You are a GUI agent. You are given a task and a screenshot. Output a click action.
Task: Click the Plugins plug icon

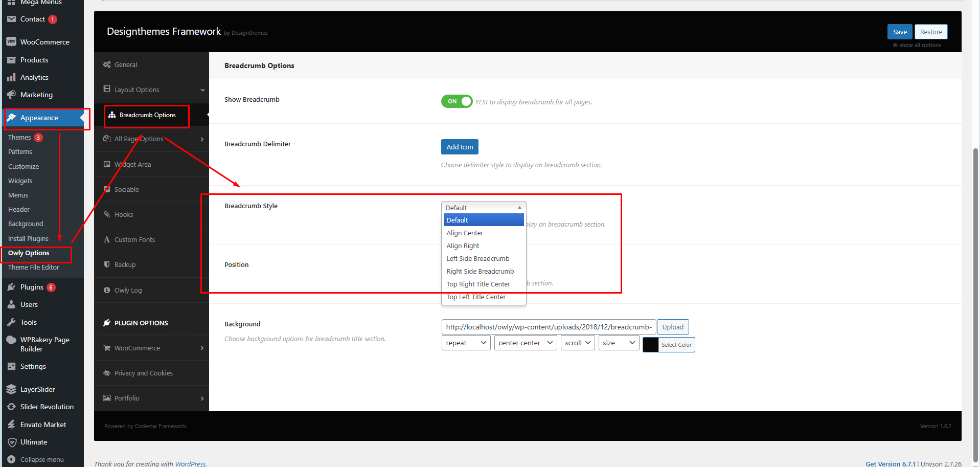(x=11, y=287)
